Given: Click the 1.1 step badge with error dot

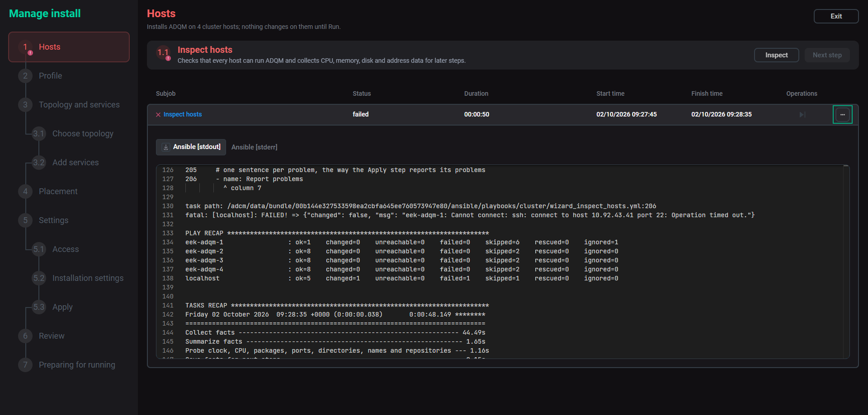Looking at the screenshot, I should point(163,53).
